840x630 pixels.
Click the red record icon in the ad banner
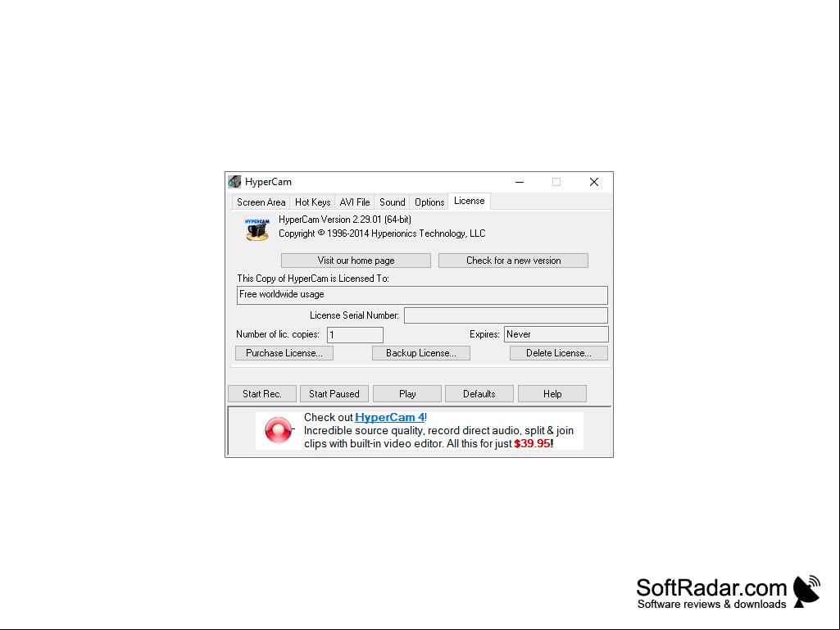pyautogui.click(x=279, y=429)
